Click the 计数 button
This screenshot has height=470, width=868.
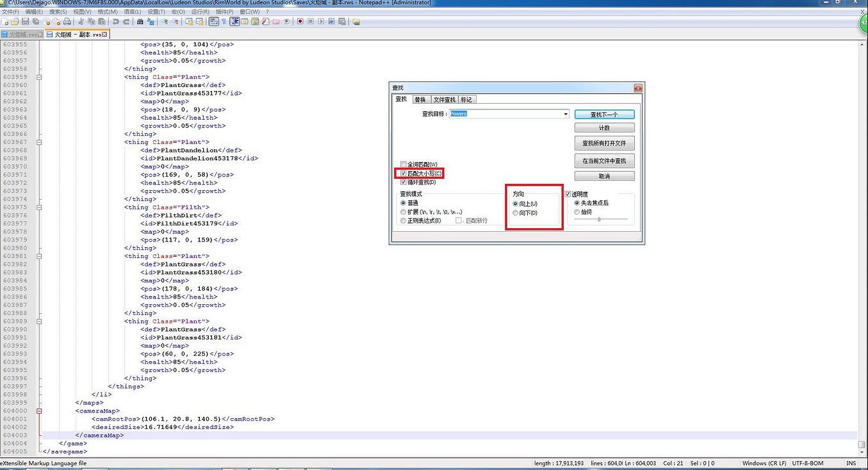[x=604, y=127]
